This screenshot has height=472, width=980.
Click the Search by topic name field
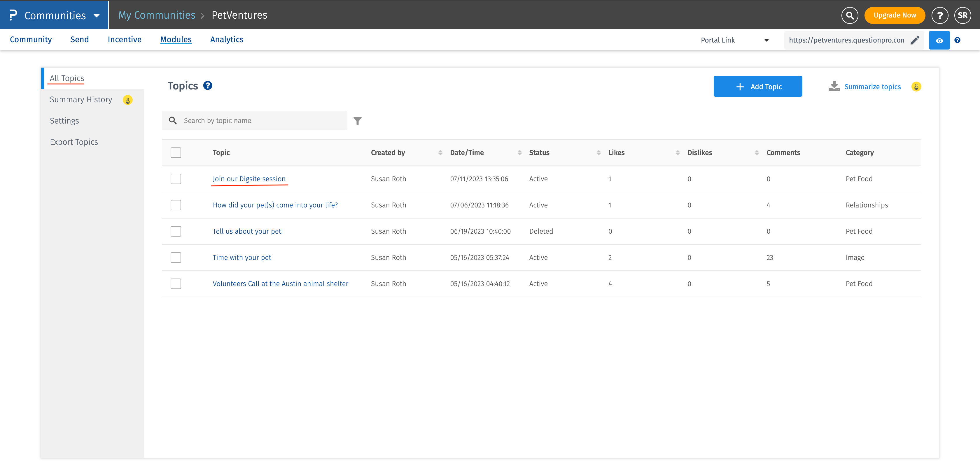point(262,120)
